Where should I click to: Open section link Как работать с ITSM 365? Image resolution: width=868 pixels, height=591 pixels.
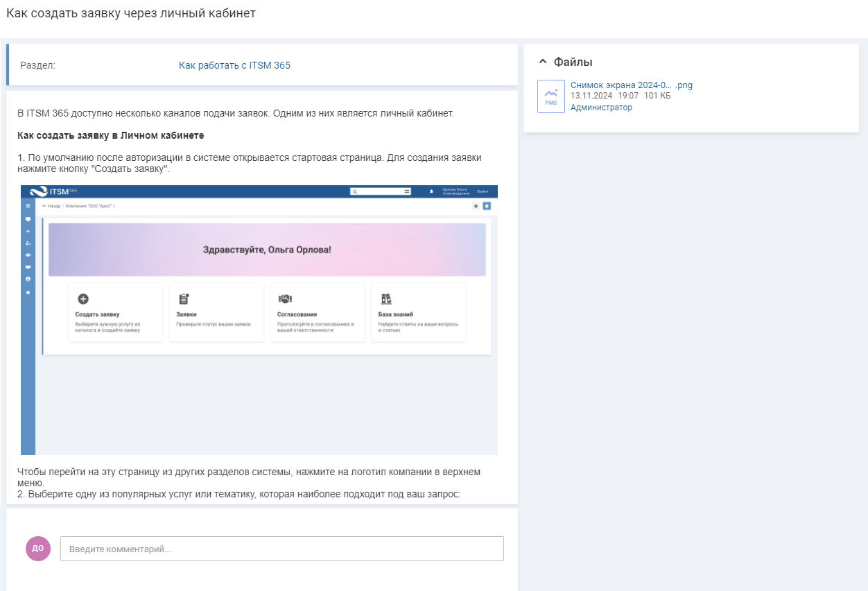click(234, 65)
